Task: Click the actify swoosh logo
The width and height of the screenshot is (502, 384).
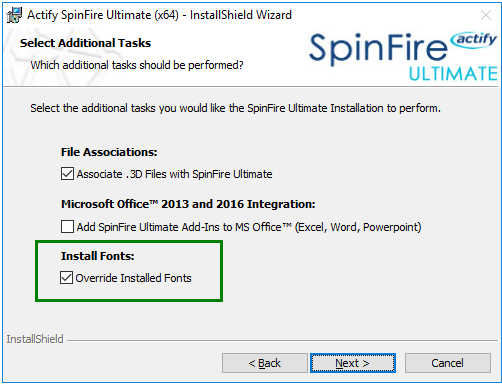Action: click(x=473, y=40)
